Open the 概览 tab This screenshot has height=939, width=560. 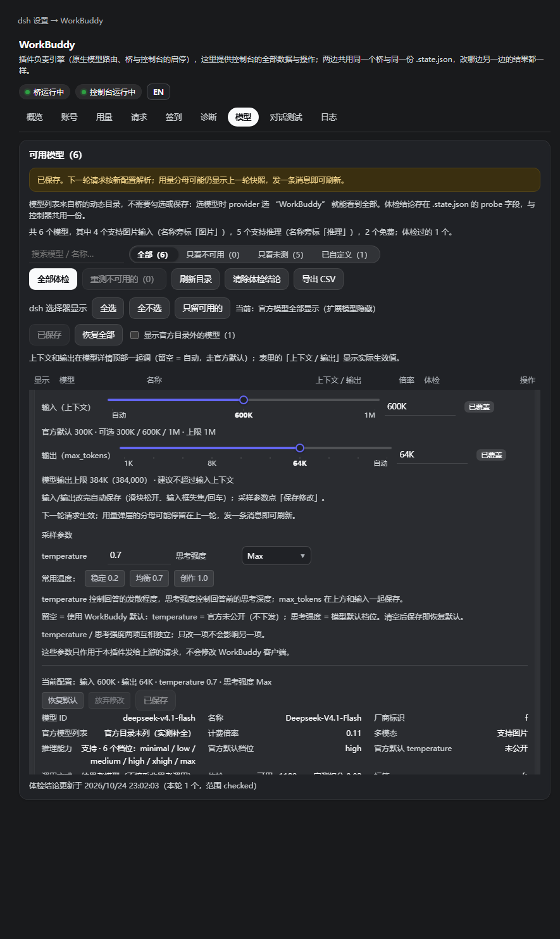(x=35, y=117)
